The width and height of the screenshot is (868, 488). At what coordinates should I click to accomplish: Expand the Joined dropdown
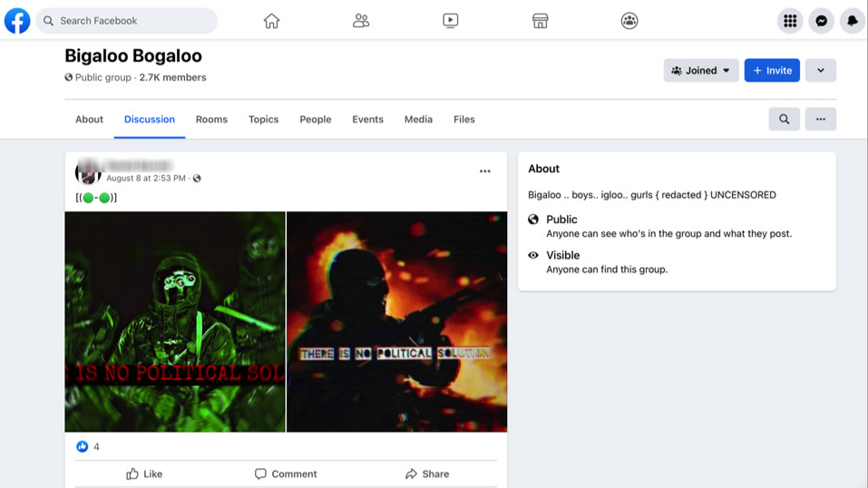tap(700, 71)
